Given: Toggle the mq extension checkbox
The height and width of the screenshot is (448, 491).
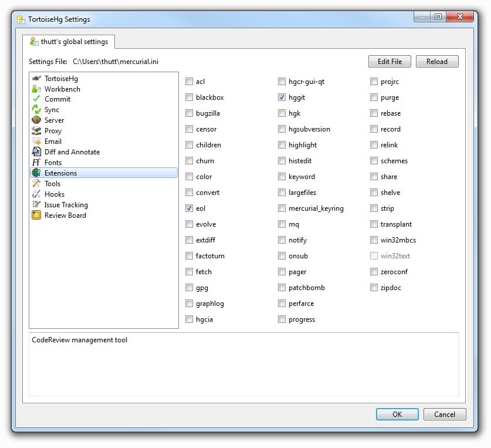Looking at the screenshot, I should (282, 224).
